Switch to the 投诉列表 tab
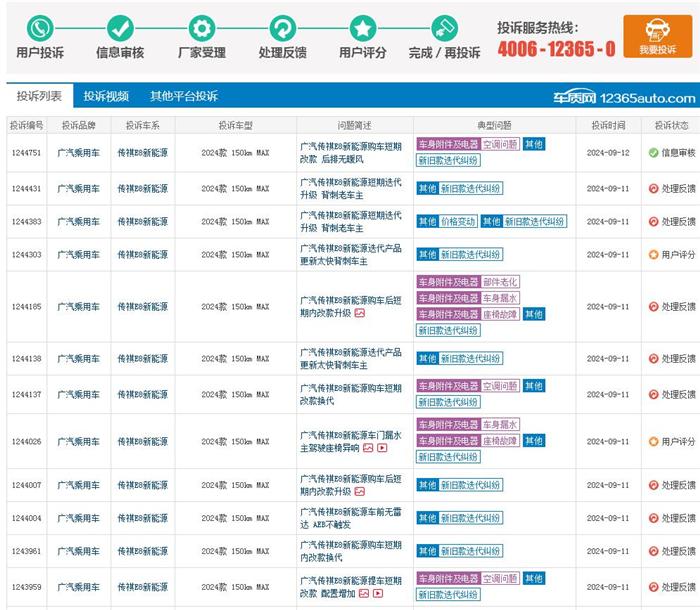Screen dimensions: 700x610 click(x=39, y=96)
